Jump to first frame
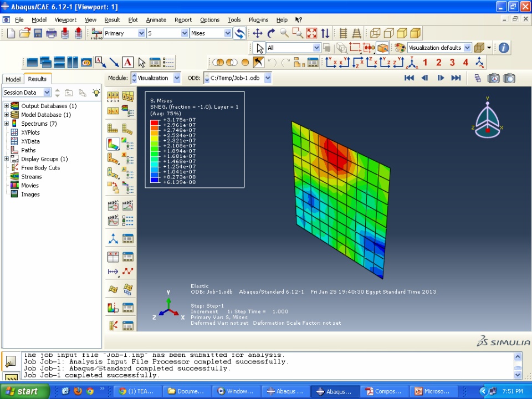 pyautogui.click(x=409, y=78)
